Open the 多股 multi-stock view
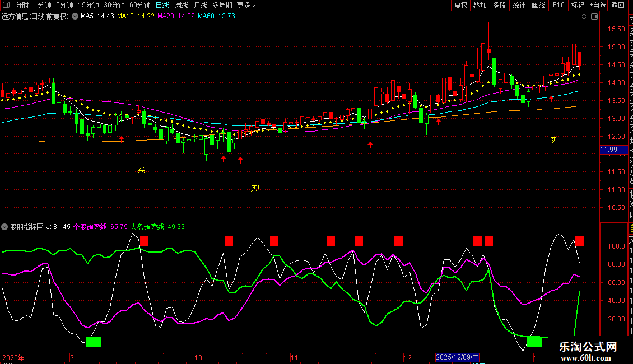633x364 pixels. [499, 5]
